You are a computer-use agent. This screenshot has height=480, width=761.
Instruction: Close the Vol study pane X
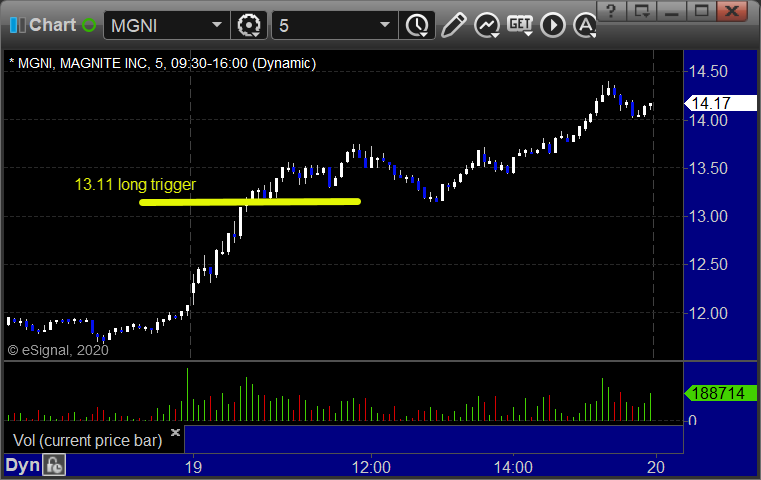(x=175, y=432)
